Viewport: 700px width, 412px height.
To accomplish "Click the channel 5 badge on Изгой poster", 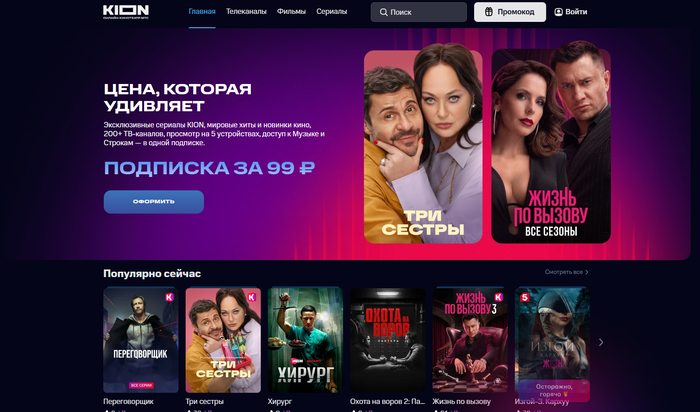I will pos(524,297).
